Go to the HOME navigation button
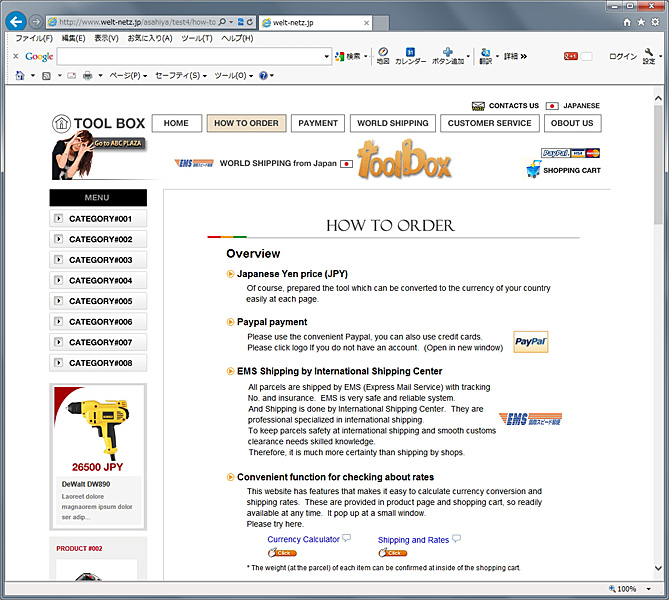 coord(176,123)
